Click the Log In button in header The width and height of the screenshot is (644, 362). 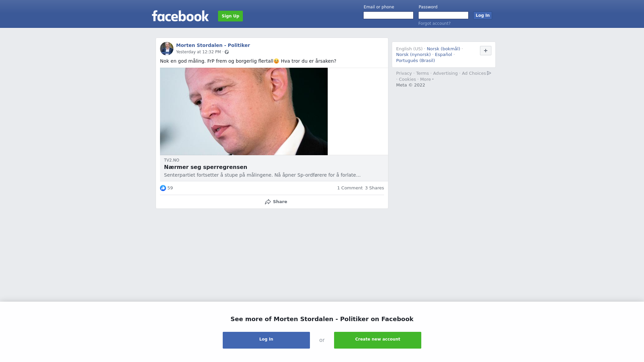(483, 15)
